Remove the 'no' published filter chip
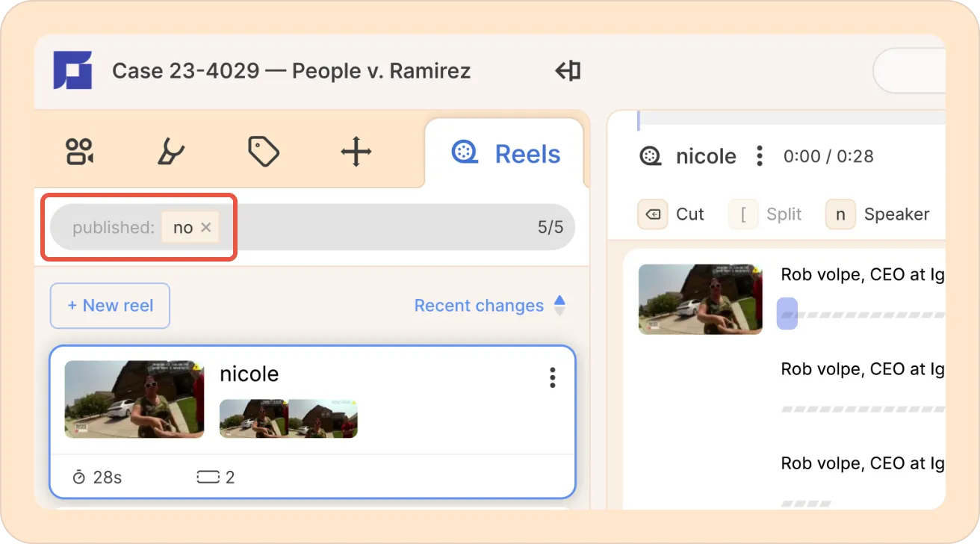The width and height of the screenshot is (980, 544). pos(206,228)
